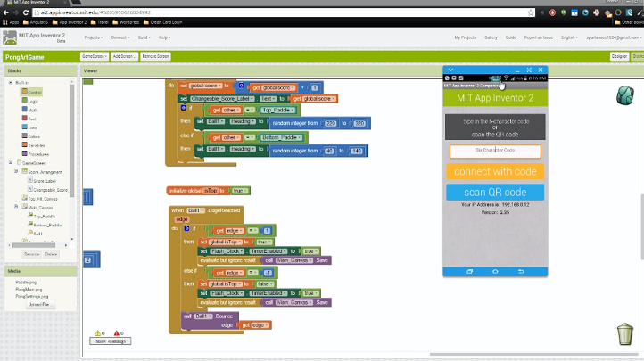Select the Variables blocks category

(x=35, y=144)
